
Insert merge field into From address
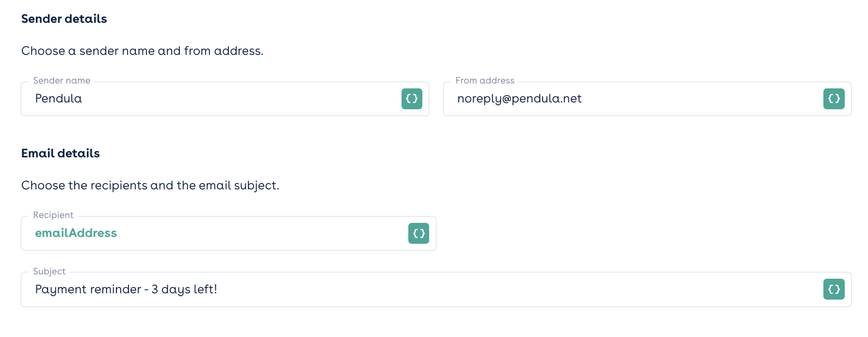point(834,99)
